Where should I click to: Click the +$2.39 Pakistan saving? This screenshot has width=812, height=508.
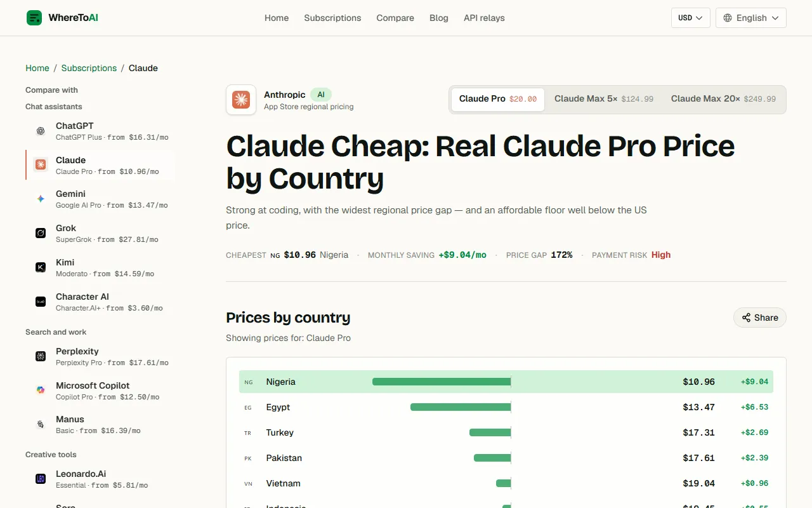(x=754, y=458)
